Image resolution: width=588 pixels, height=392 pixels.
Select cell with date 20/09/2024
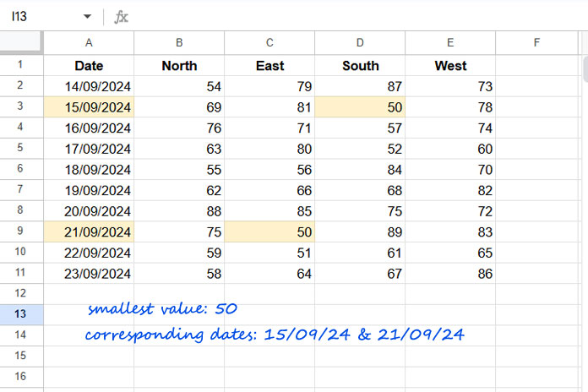coord(89,211)
